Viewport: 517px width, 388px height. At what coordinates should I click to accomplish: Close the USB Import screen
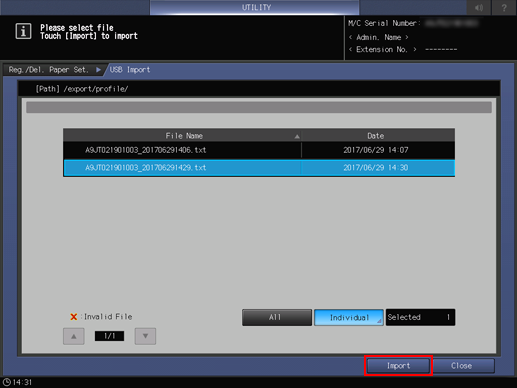click(463, 366)
